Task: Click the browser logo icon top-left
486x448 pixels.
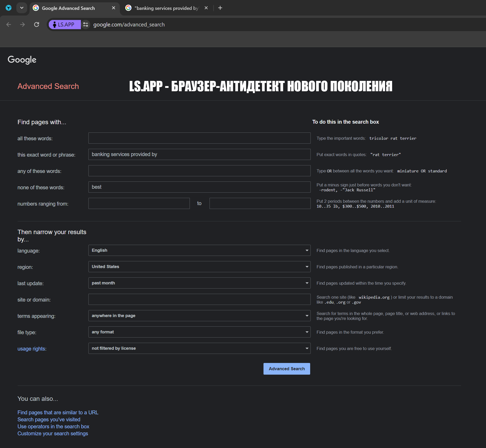Action: coord(9,8)
